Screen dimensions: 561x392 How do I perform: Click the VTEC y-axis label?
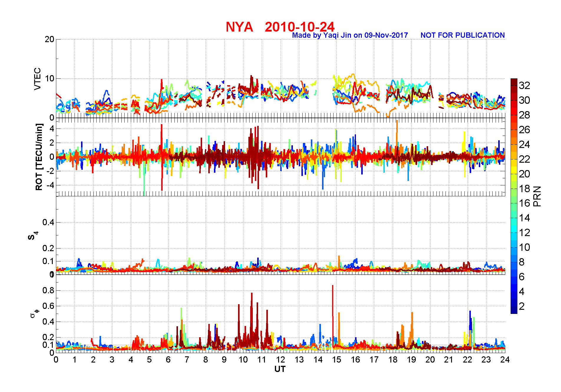pyautogui.click(x=37, y=79)
